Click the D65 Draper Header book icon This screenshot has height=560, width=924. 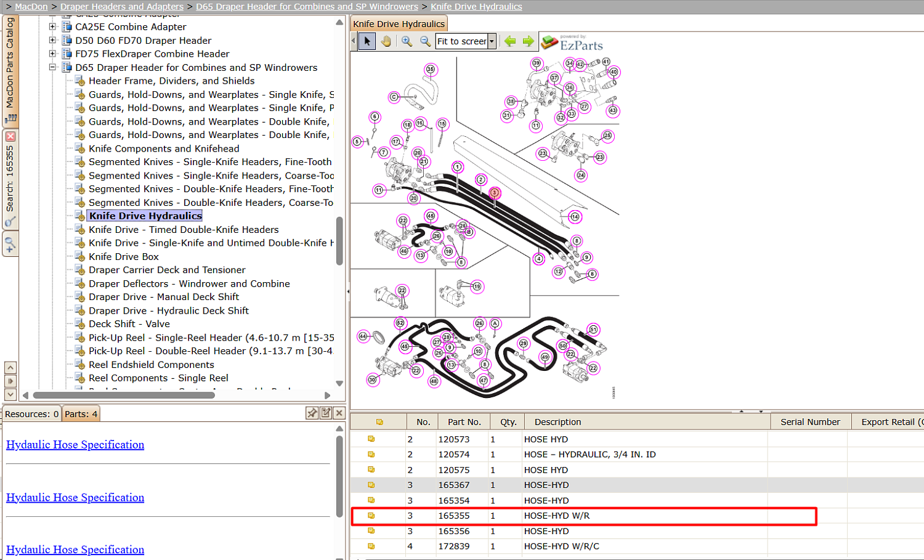point(67,67)
